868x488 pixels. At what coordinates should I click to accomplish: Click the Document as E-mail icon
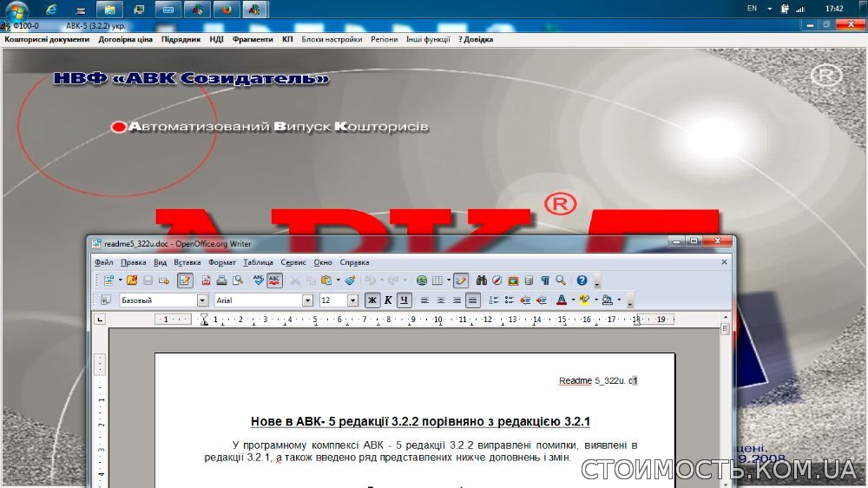164,280
